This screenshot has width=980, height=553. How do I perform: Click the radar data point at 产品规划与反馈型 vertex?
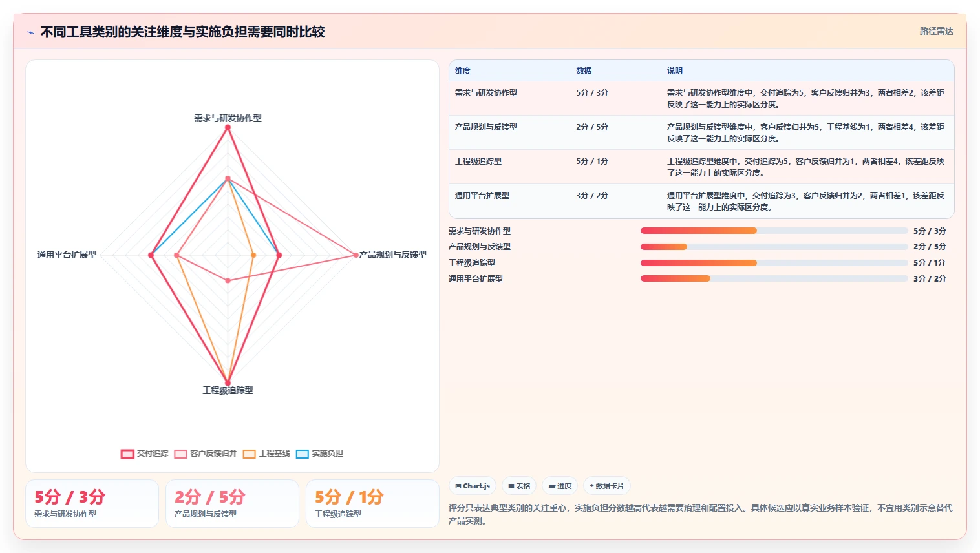click(x=356, y=255)
